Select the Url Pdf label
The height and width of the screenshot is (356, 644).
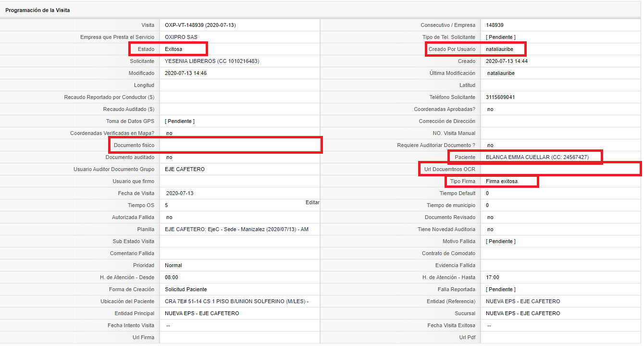pyautogui.click(x=467, y=337)
